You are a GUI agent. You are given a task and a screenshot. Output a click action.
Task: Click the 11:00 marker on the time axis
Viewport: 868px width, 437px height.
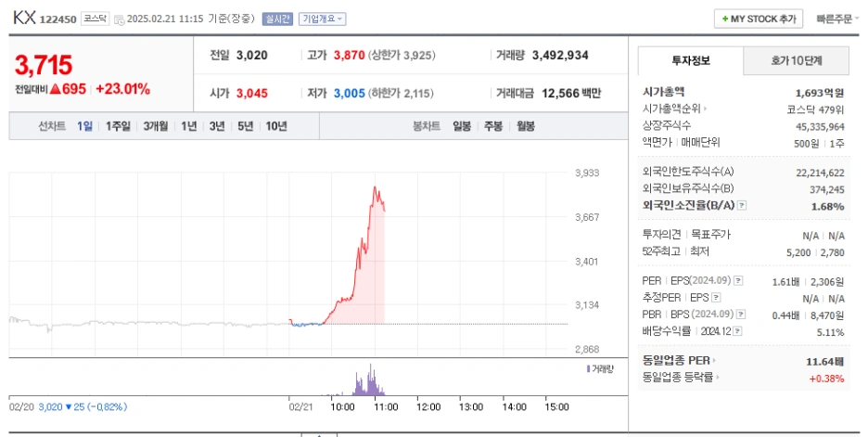pos(386,407)
